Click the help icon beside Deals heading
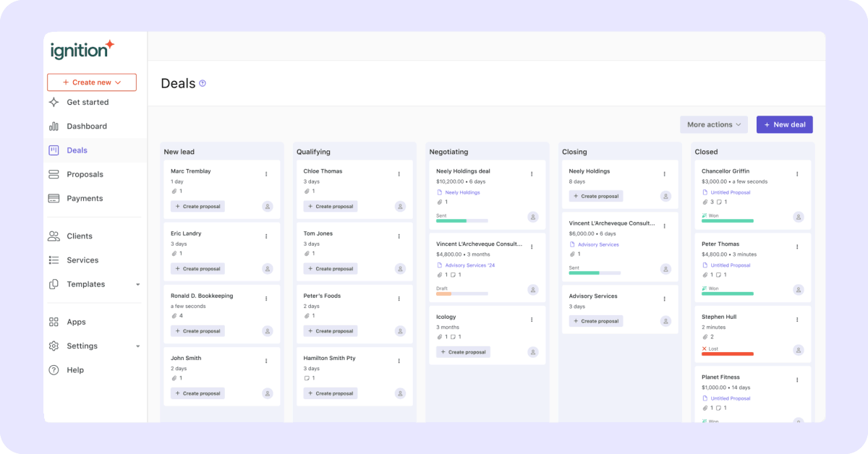 203,83
